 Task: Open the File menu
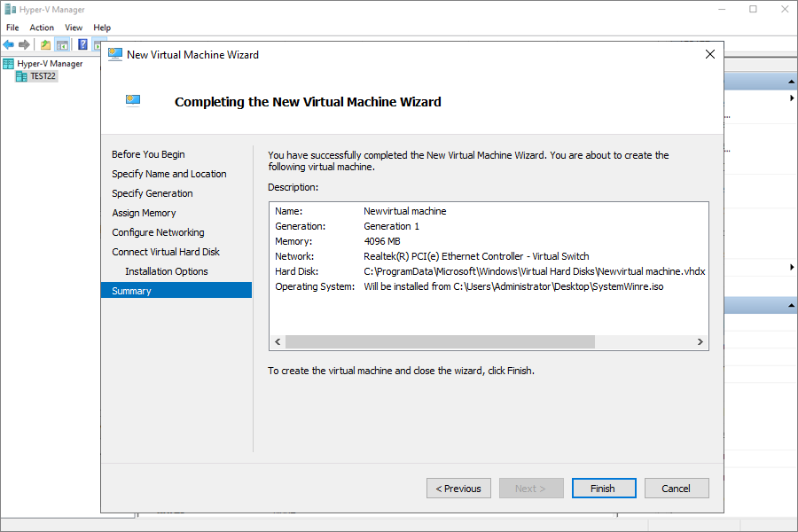(12, 27)
